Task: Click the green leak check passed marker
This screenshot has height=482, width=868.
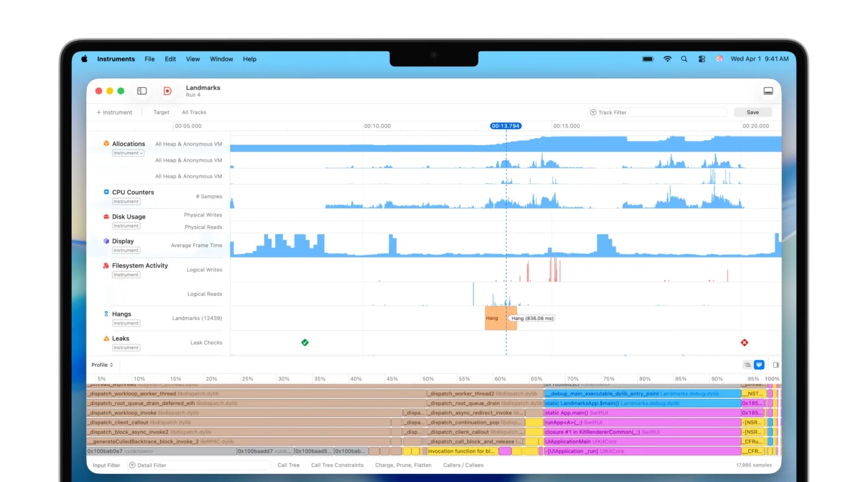Action: click(x=305, y=343)
